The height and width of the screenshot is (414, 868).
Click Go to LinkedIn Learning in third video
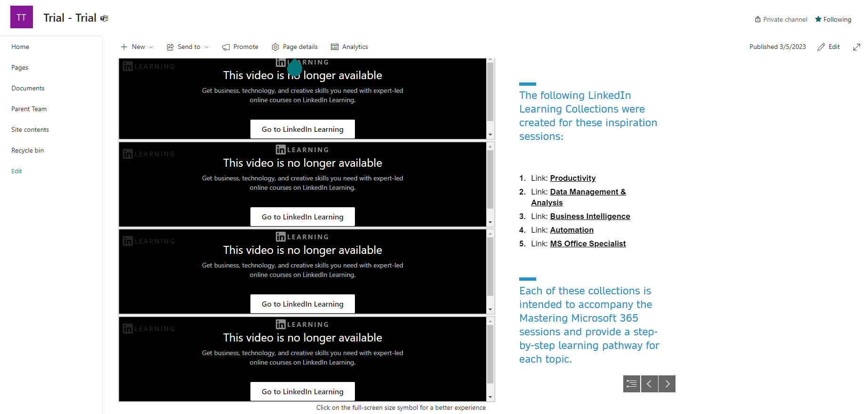click(303, 304)
